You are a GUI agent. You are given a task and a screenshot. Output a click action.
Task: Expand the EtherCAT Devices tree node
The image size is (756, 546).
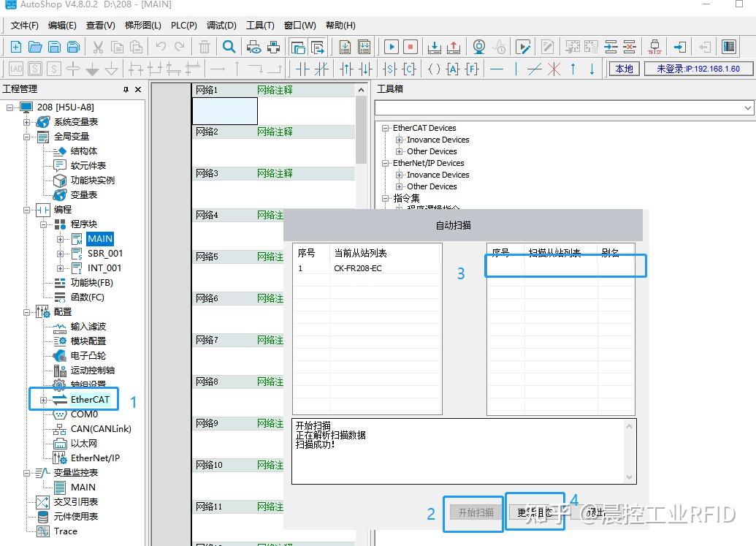(x=386, y=127)
